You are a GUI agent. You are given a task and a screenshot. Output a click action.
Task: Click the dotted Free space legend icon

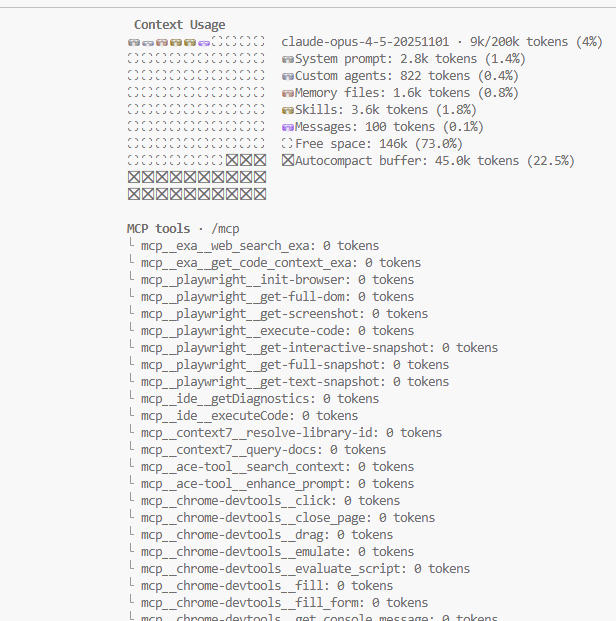[x=288, y=144]
